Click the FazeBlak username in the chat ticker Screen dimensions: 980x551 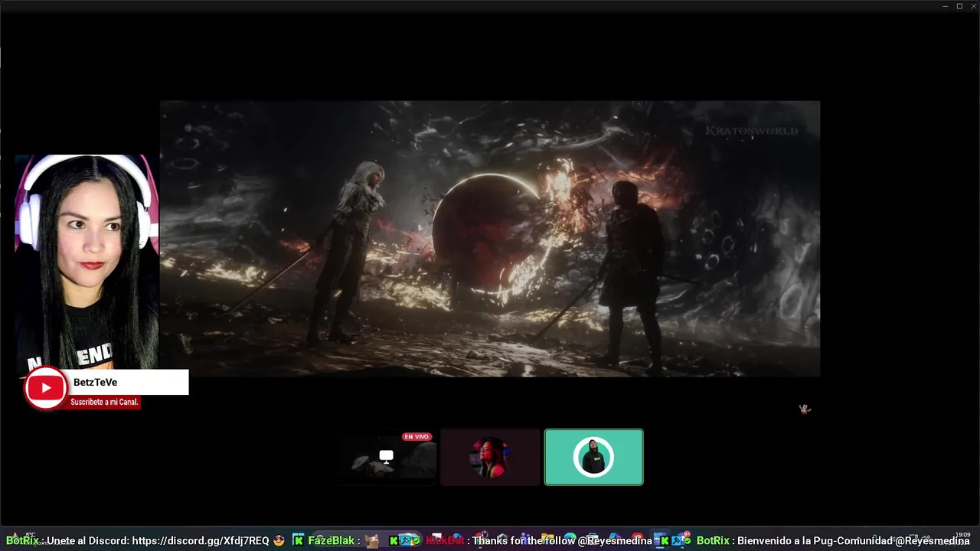331,540
